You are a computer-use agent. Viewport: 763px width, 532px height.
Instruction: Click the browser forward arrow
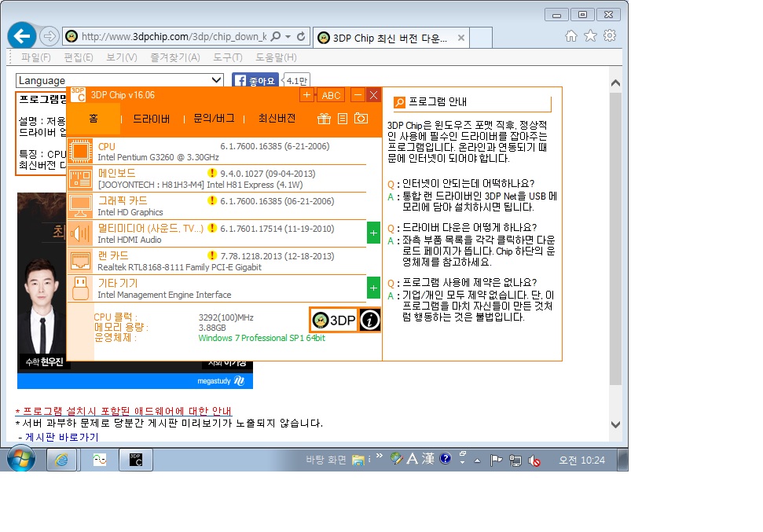coord(50,36)
